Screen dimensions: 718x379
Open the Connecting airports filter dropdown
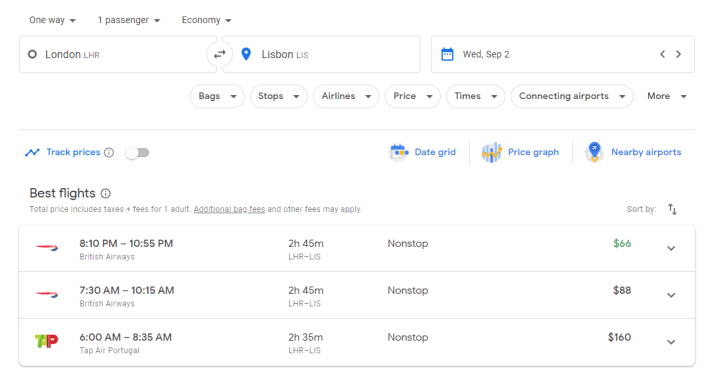(572, 96)
